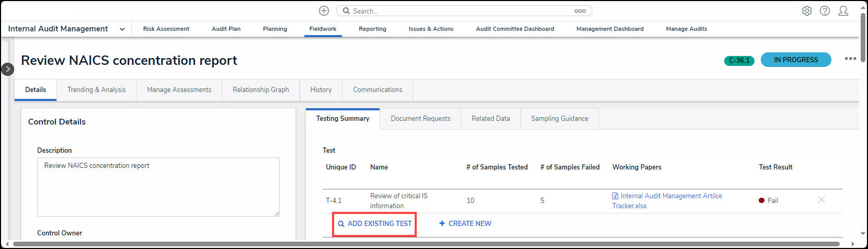Screen dimensions: 868x249
Task: Click the Create New test button
Action: coord(465,224)
